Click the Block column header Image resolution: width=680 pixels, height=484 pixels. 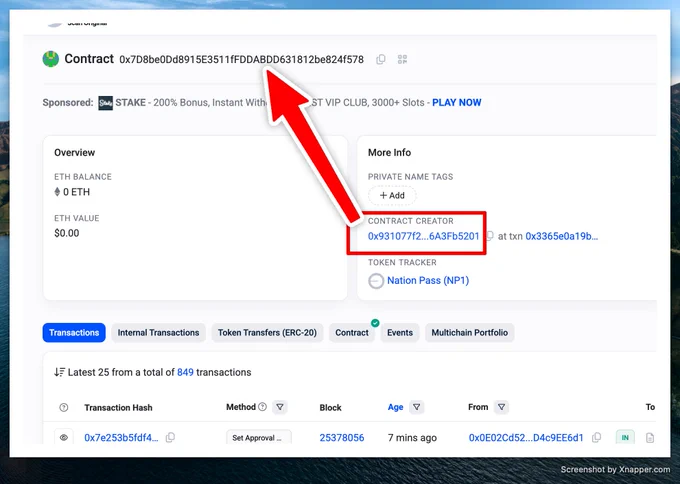330,407
